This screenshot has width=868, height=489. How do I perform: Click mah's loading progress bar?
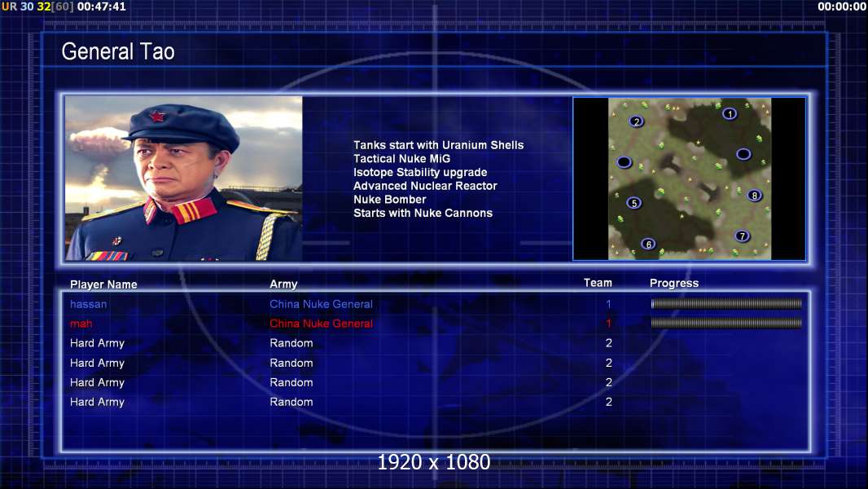[726, 323]
